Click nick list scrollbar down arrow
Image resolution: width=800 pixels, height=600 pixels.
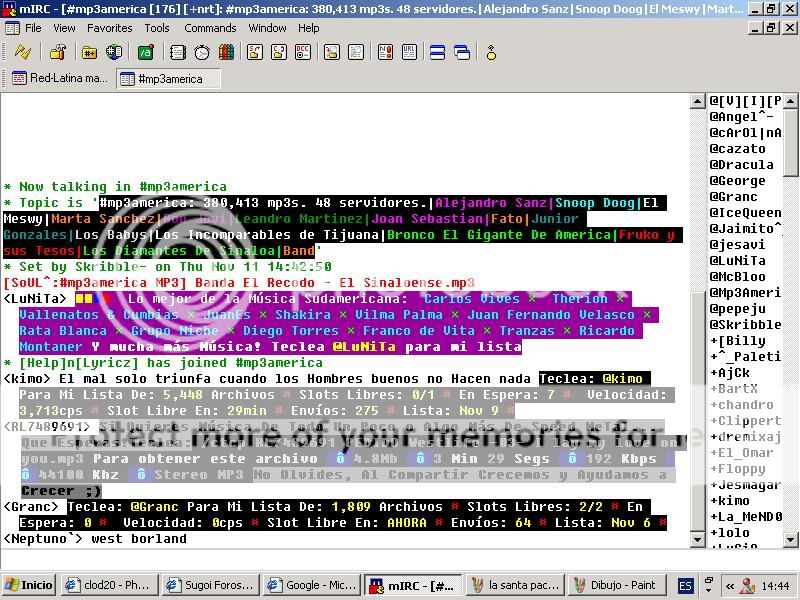[x=790, y=539]
